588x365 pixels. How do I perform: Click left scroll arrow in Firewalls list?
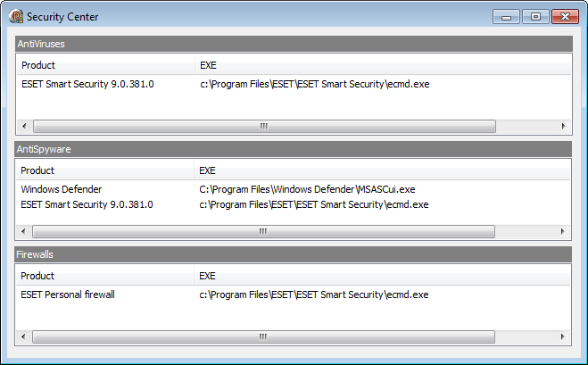pos(23,336)
